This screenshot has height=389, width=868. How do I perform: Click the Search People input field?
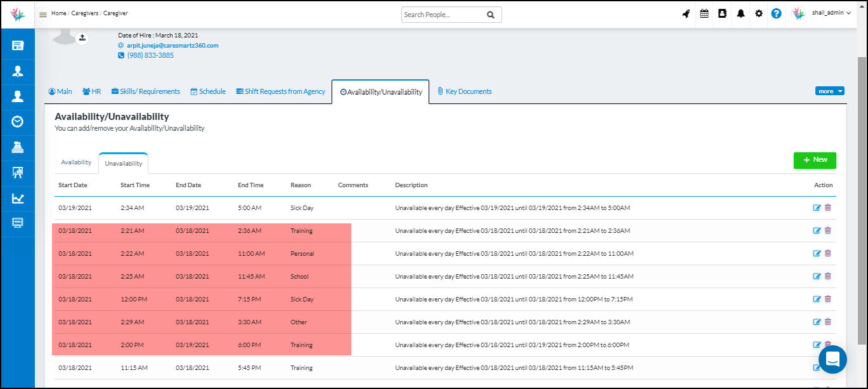point(443,15)
